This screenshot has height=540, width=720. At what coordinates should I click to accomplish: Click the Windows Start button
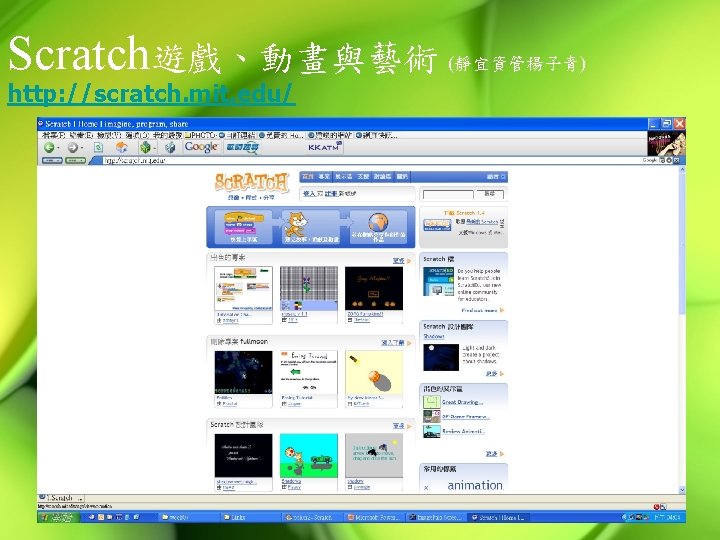[57, 518]
